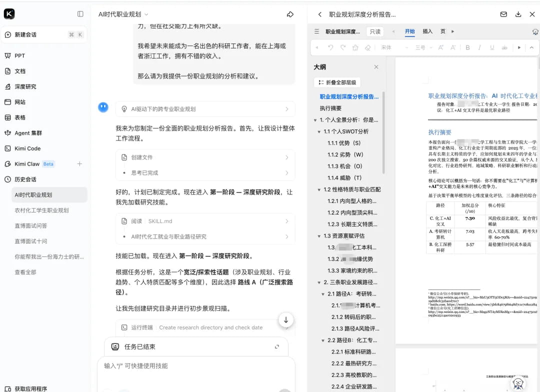Select 执行摘要 in the outline
This screenshot has height=392, width=540.
pyautogui.click(x=330, y=108)
